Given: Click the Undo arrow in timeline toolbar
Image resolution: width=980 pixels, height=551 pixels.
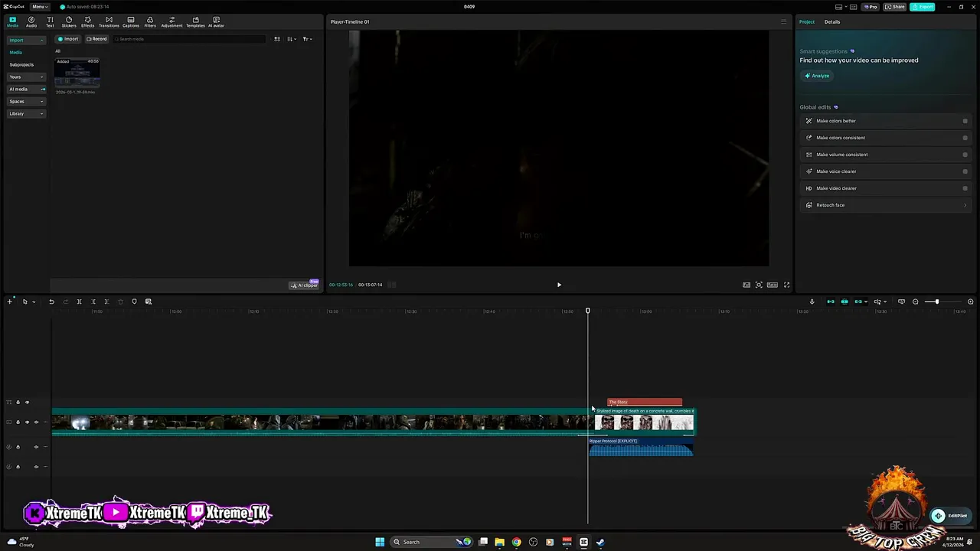Looking at the screenshot, I should click(51, 302).
